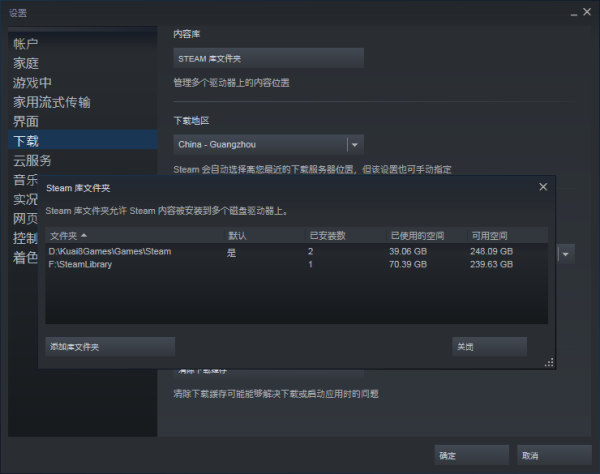
Task: Sort by the 默认 column header
Action: point(264,236)
